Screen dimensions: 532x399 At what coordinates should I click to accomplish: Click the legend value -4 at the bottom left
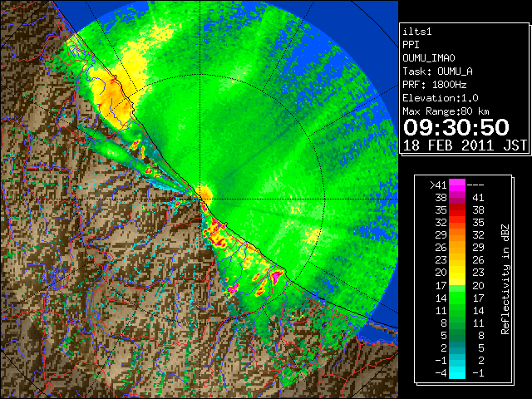click(441, 373)
